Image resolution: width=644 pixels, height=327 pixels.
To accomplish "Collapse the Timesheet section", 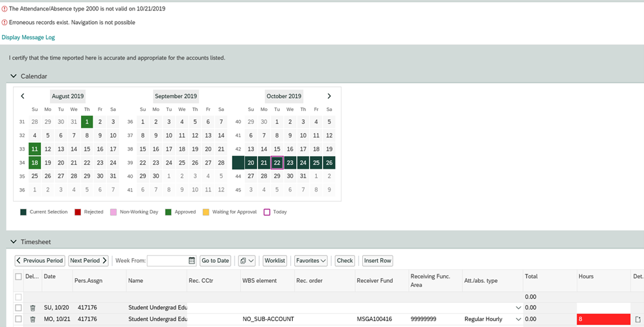I will [x=14, y=242].
